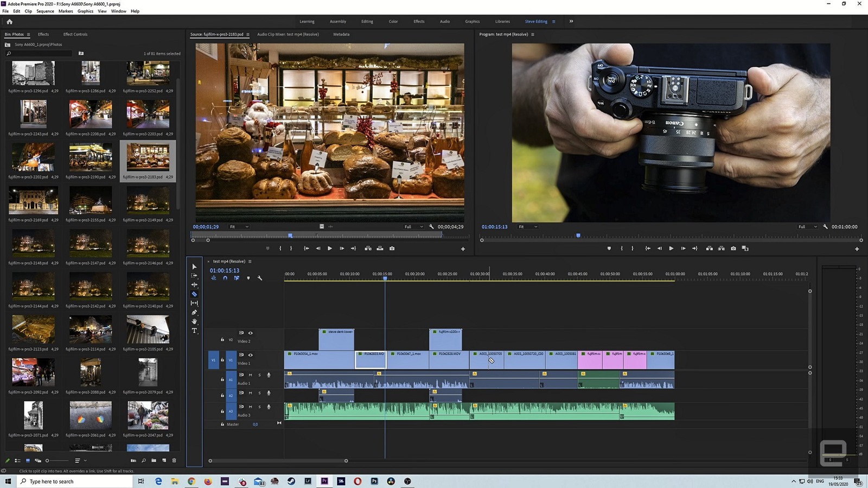Pick the Ripple Edit tool
The width and height of the screenshot is (868, 488).
[x=194, y=285]
